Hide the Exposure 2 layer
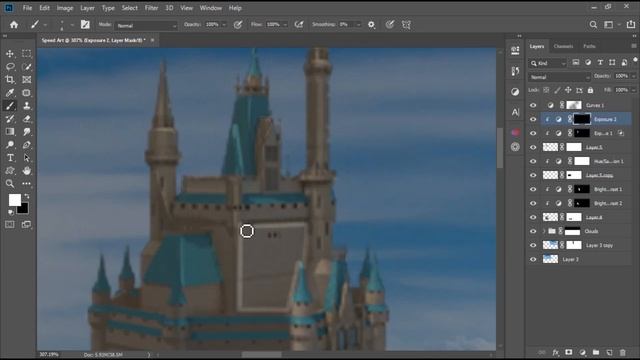 [533, 119]
